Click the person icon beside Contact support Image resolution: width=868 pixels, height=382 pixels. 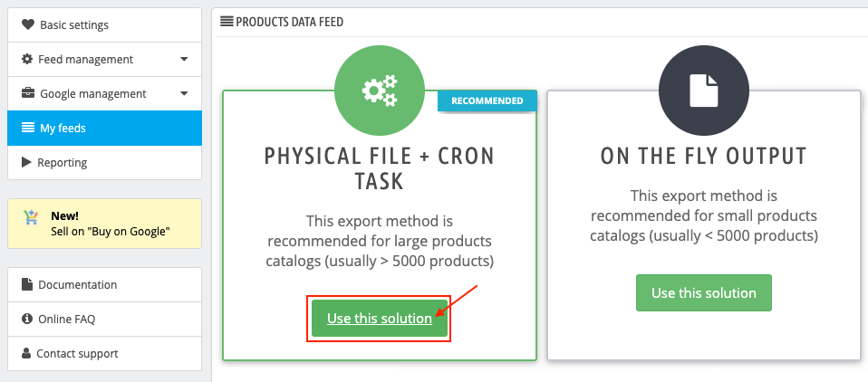click(26, 353)
